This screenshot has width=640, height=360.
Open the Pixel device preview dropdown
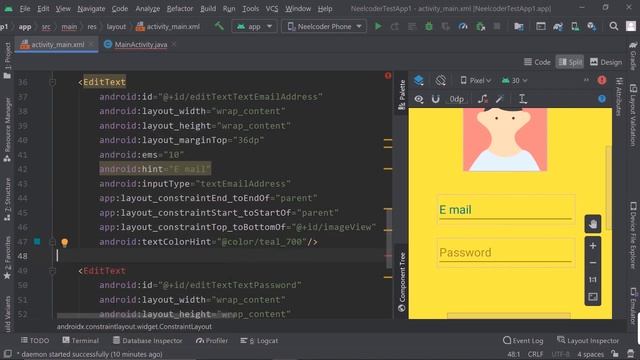(476, 81)
